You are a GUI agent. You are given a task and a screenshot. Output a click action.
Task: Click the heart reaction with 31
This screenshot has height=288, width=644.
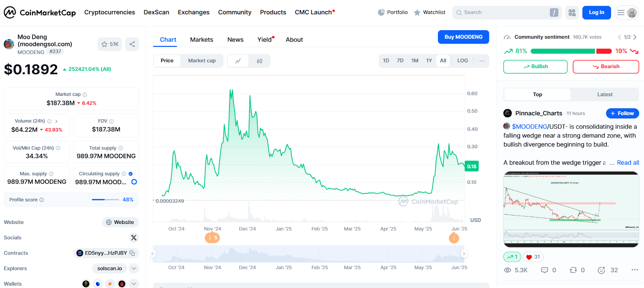coord(533,257)
